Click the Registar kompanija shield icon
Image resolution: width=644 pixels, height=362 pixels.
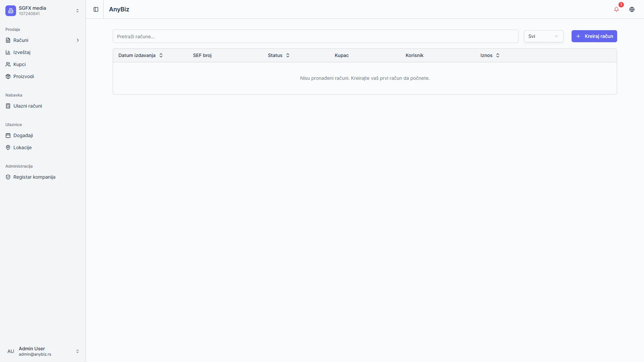(x=8, y=177)
